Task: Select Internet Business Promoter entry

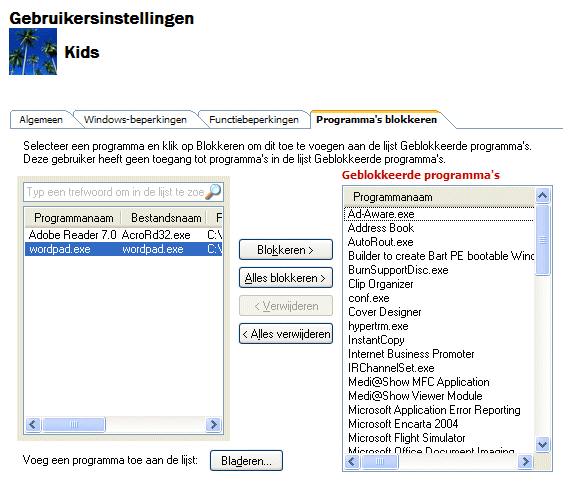Action: (x=439, y=354)
